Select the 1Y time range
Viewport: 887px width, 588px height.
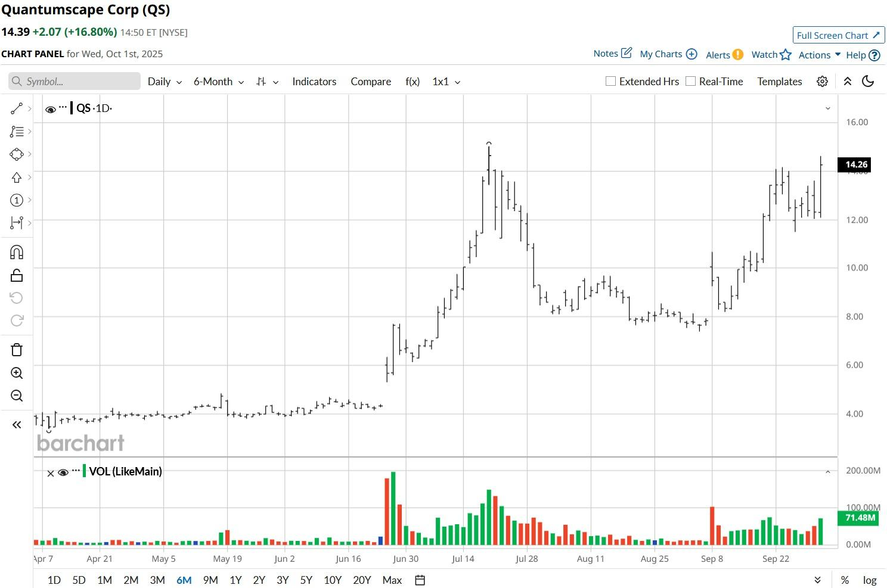(235, 580)
